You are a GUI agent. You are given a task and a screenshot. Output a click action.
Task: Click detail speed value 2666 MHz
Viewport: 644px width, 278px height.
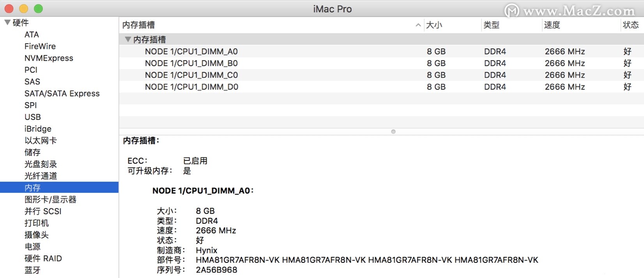216,231
